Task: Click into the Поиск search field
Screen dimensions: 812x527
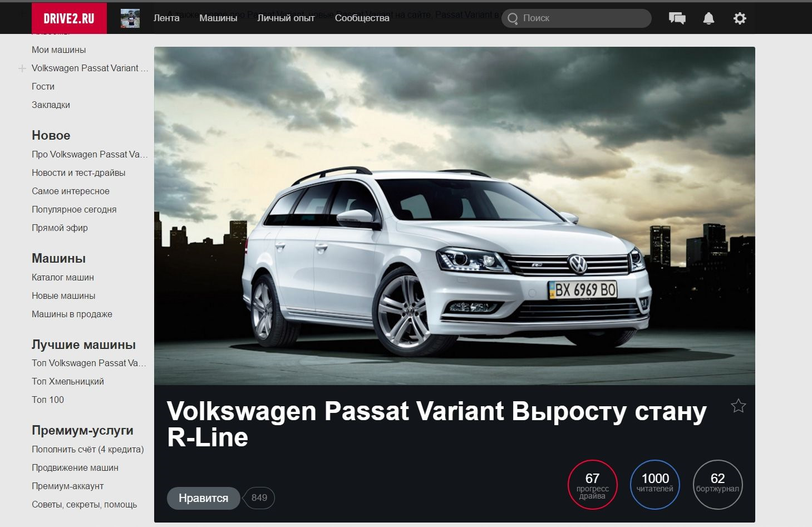Action: (577, 18)
